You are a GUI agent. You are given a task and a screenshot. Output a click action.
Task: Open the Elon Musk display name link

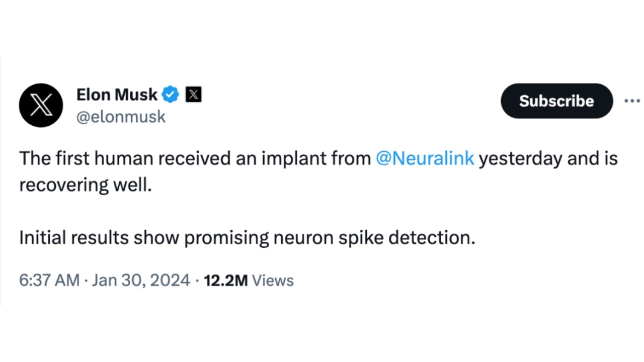pos(117,94)
